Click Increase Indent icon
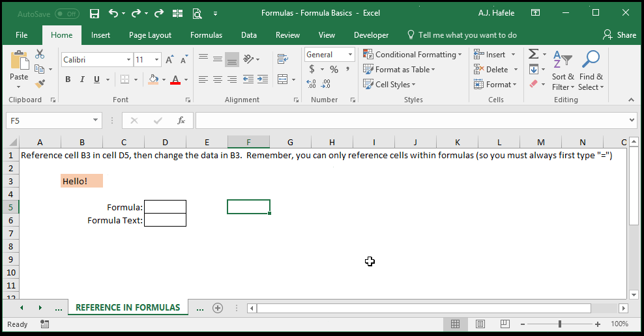The image size is (644, 336). (263, 79)
